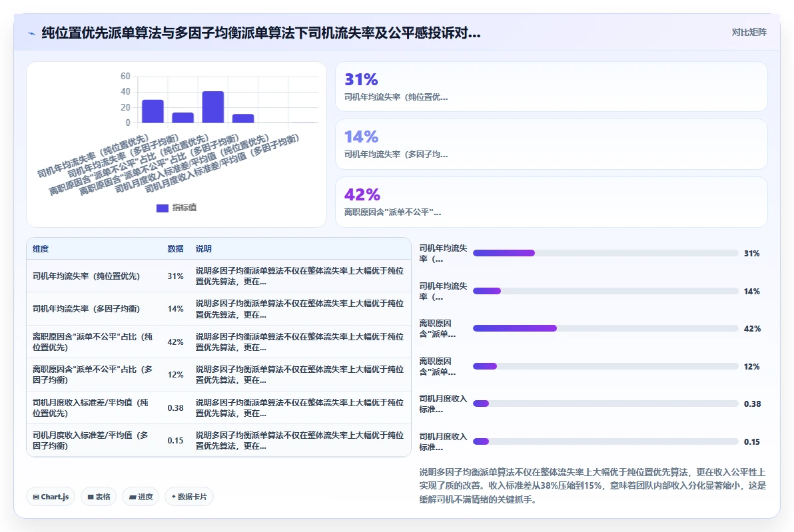This screenshot has height=532, width=794.
Task: Click the 说明 column header
Action: [x=204, y=248]
